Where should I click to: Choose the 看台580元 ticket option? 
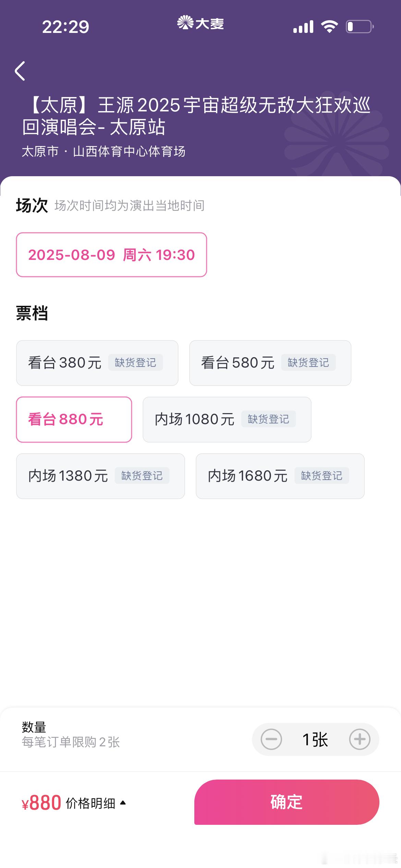click(270, 363)
